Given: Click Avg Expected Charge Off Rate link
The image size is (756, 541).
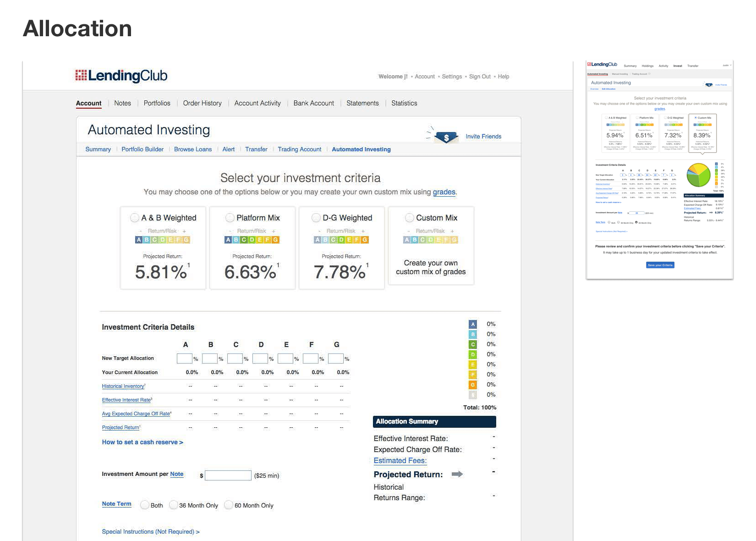Looking at the screenshot, I should (x=137, y=414).
